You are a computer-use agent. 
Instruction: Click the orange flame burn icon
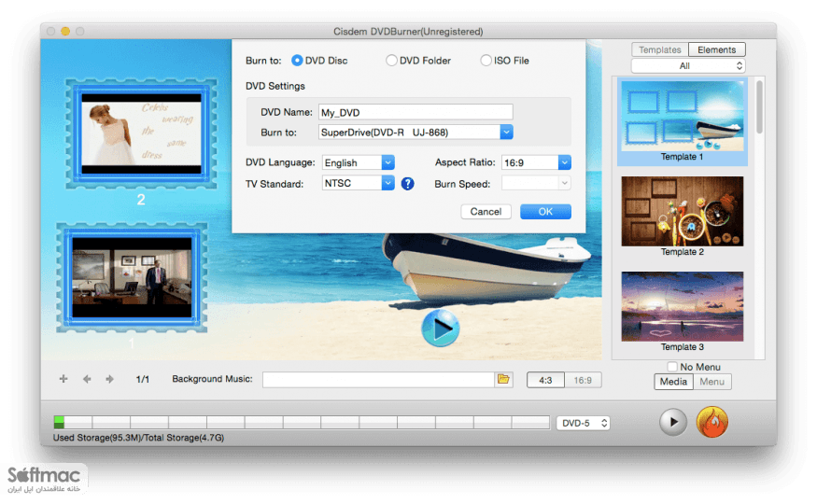(711, 422)
